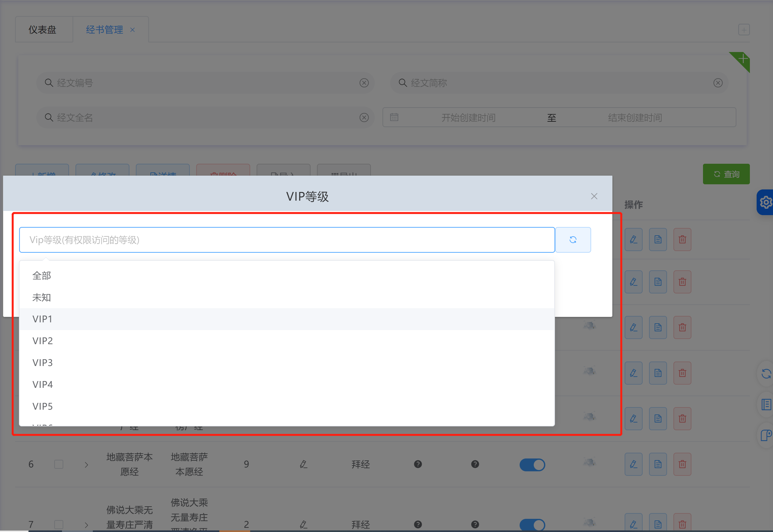
Task: Open the blue settings gear on the right edge
Action: coord(766,202)
